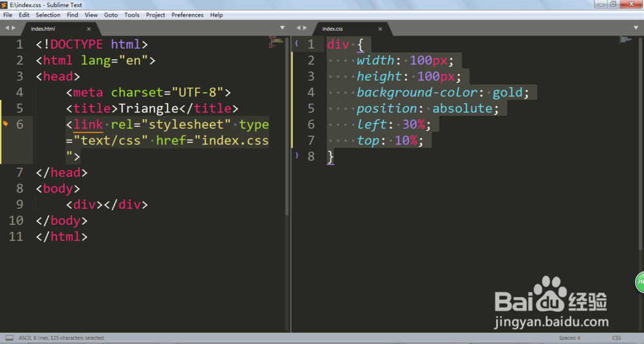644x344 pixels.
Task: Click the opening body tag
Action: tap(58, 189)
